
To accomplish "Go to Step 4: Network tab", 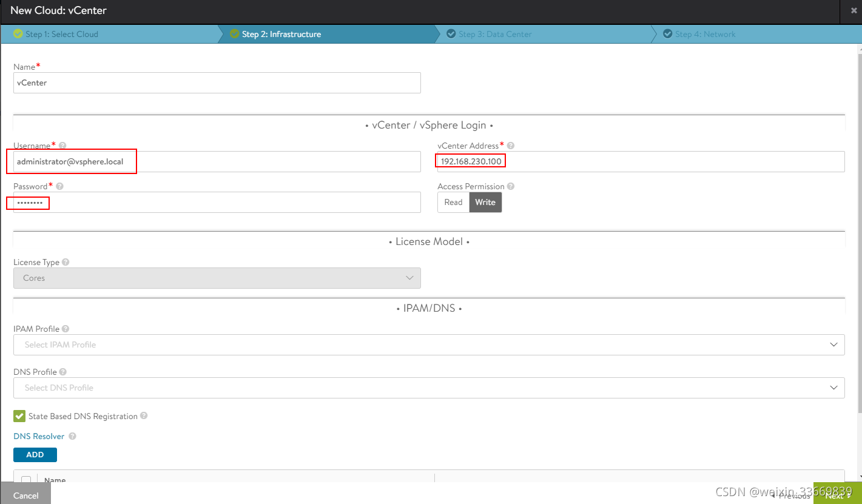I will 756,34.
